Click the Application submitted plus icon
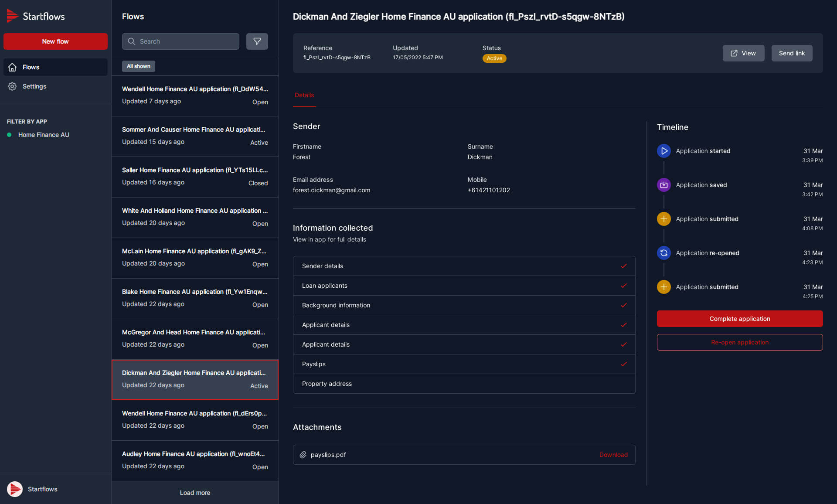Screen dimensions: 837x504 [x=663, y=219]
